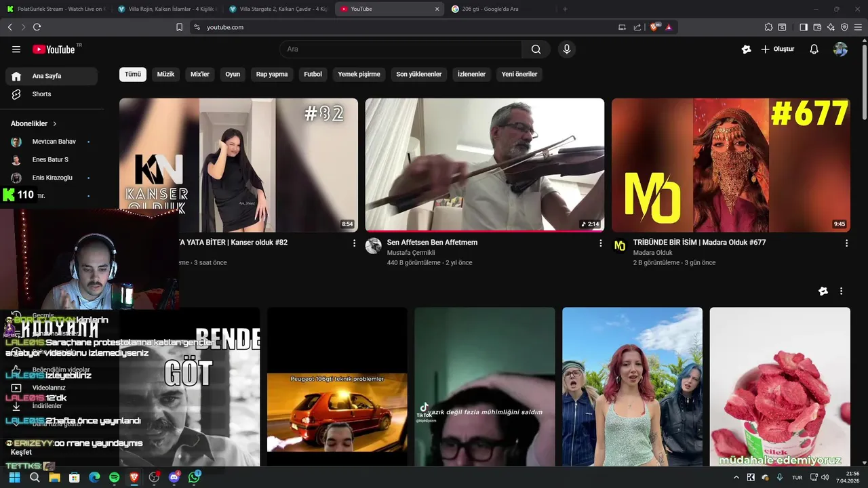Open Ana Sayfa in sidebar
This screenshot has height=488, width=868.
(x=52, y=76)
